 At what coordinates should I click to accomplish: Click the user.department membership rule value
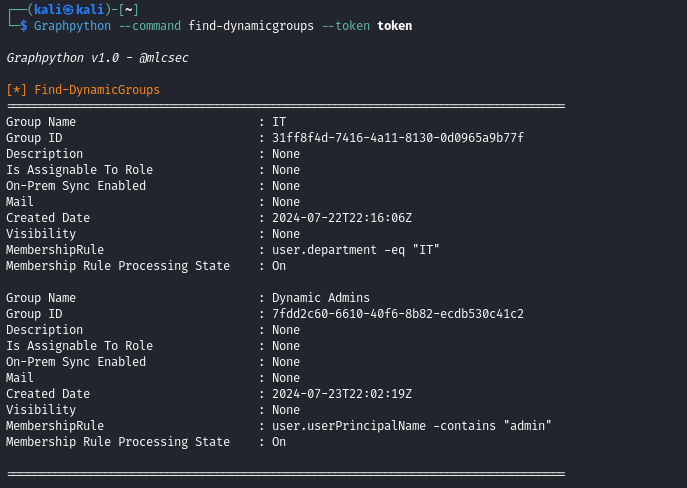coord(356,250)
